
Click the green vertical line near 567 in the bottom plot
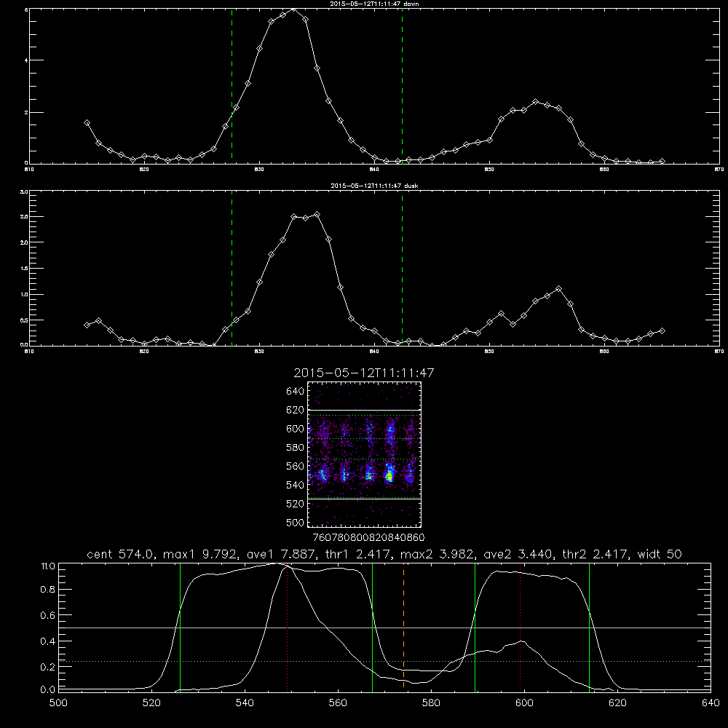[372, 627]
